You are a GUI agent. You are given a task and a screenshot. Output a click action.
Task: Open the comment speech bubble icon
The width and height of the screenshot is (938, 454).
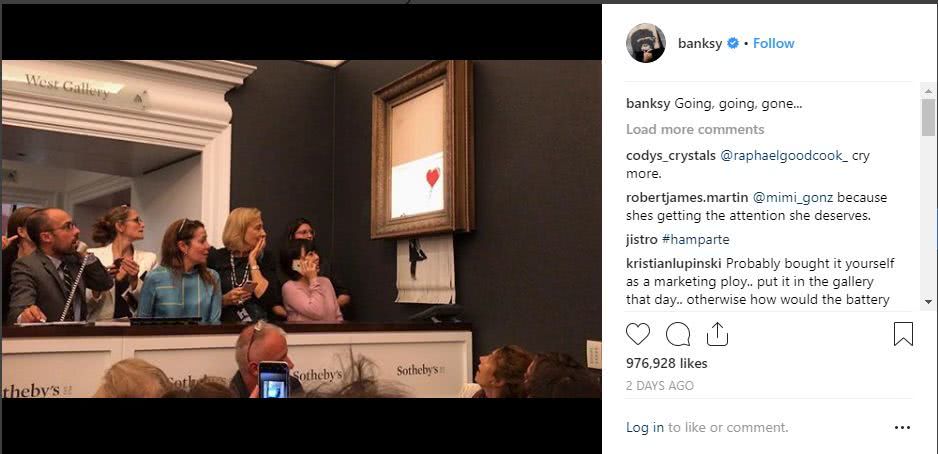678,334
